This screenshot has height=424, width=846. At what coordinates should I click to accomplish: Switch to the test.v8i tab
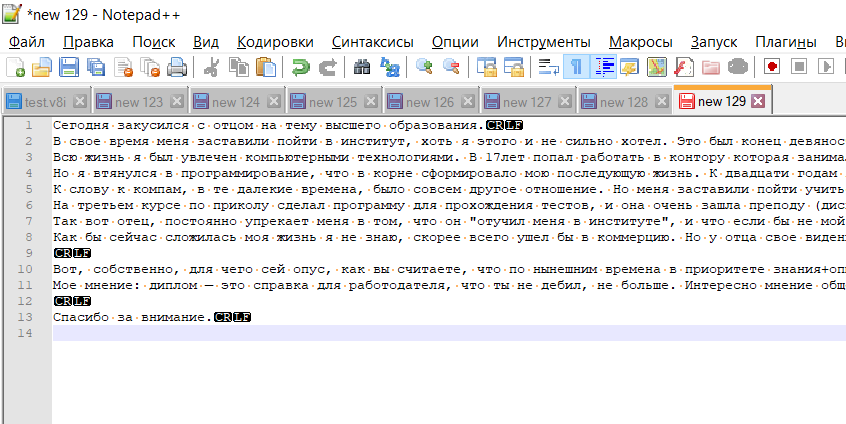[45, 101]
